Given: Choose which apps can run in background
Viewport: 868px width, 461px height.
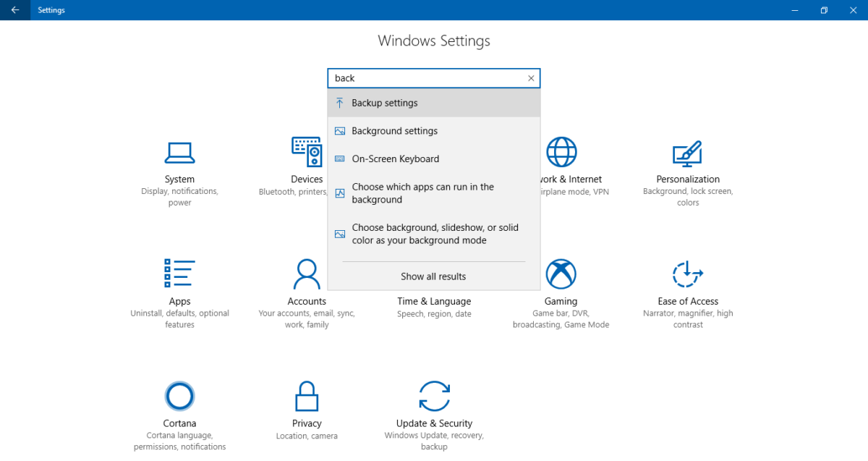Looking at the screenshot, I should click(x=433, y=193).
